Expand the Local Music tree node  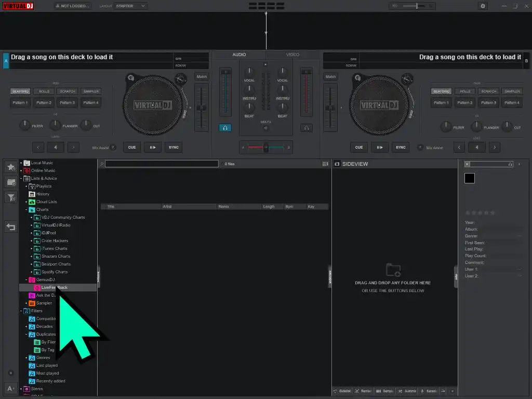point(21,163)
